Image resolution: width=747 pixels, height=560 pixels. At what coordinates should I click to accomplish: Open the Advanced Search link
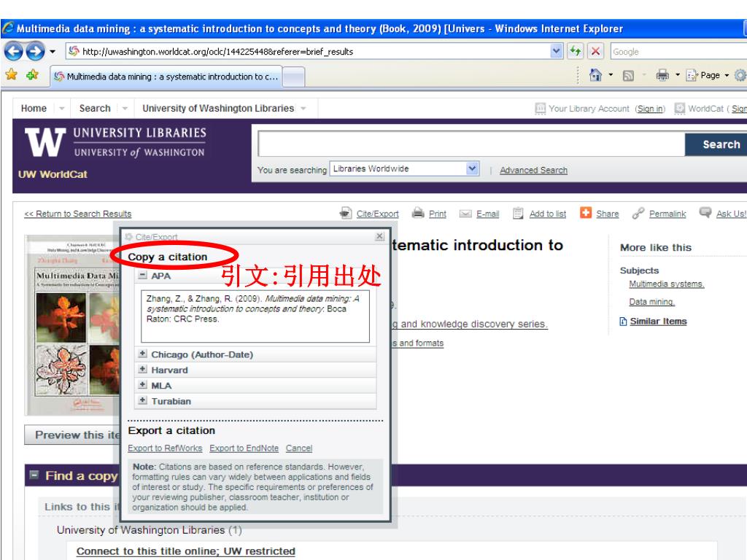tap(533, 170)
